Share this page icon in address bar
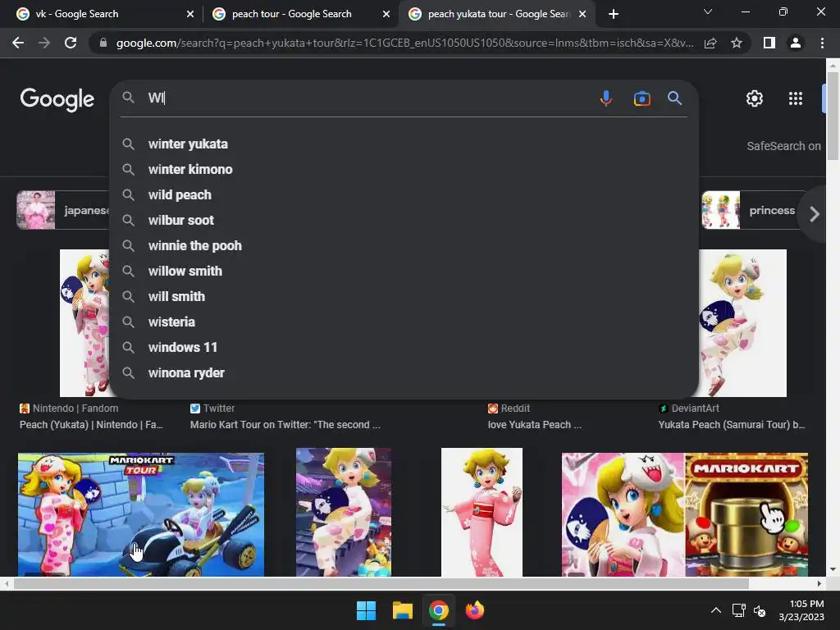Image resolution: width=840 pixels, height=630 pixels. tap(710, 43)
